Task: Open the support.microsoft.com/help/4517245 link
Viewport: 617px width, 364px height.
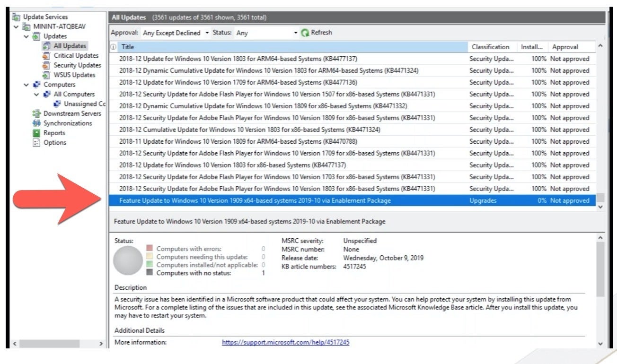Action: click(x=285, y=342)
